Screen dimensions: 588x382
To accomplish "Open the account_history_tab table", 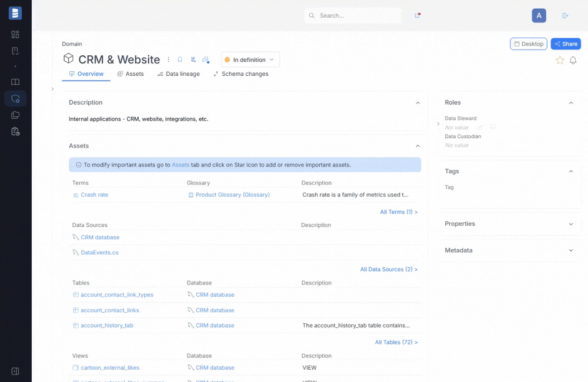I will 107,326.
